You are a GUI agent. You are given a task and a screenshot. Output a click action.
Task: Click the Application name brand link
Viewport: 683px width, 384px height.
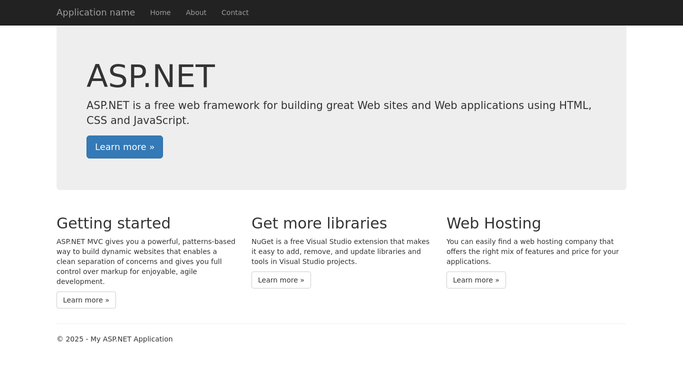tap(95, 13)
